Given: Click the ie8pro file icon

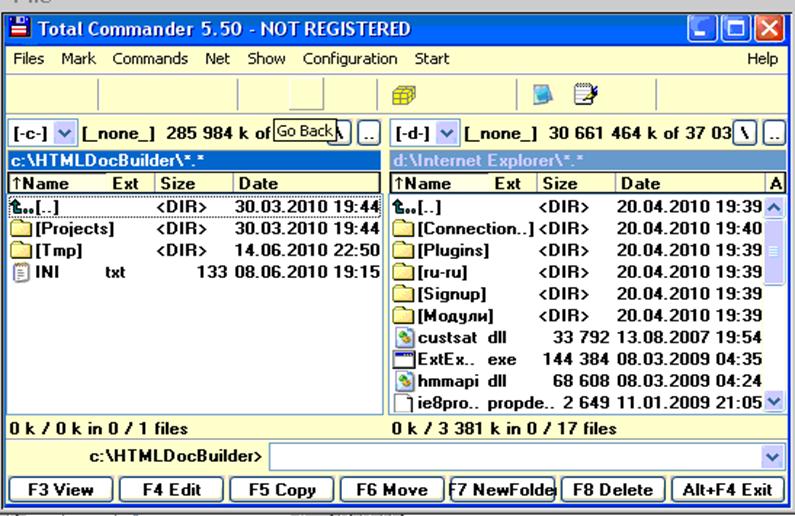Looking at the screenshot, I should 404,403.
